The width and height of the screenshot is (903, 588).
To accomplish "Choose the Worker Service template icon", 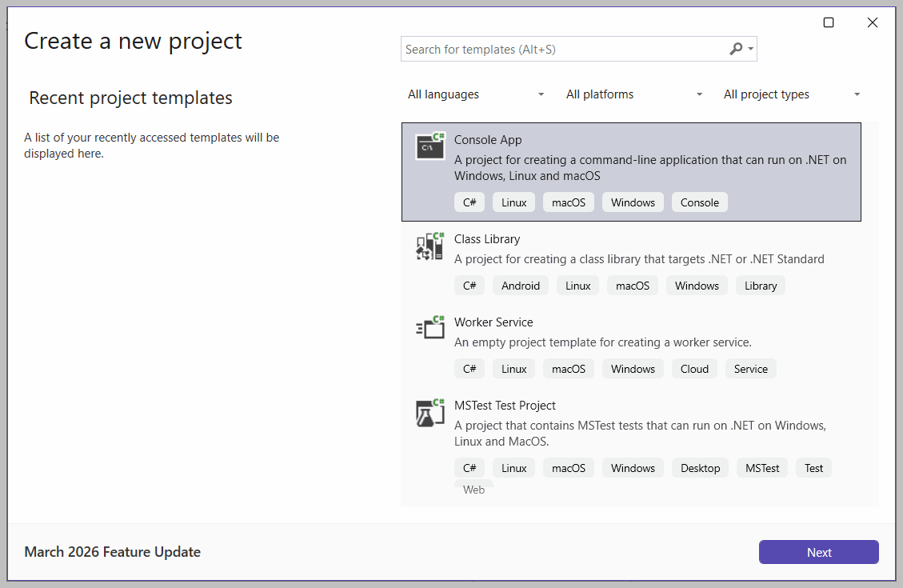I will (430, 328).
